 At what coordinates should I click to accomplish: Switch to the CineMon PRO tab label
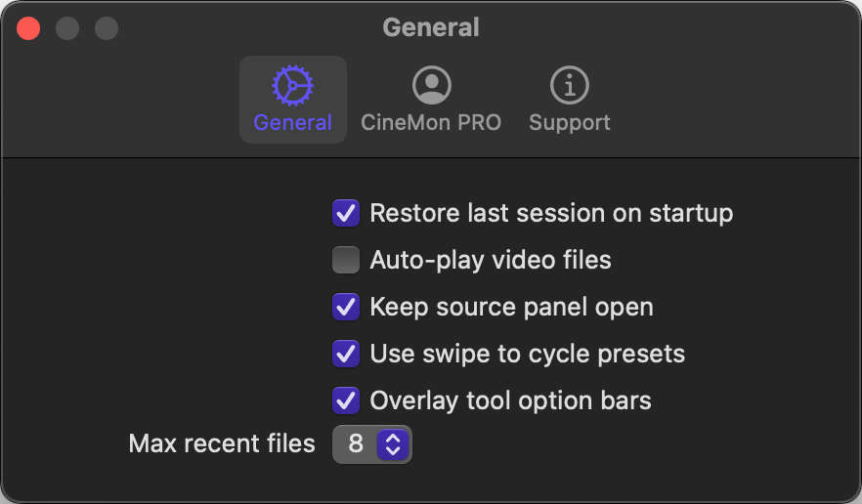431,123
